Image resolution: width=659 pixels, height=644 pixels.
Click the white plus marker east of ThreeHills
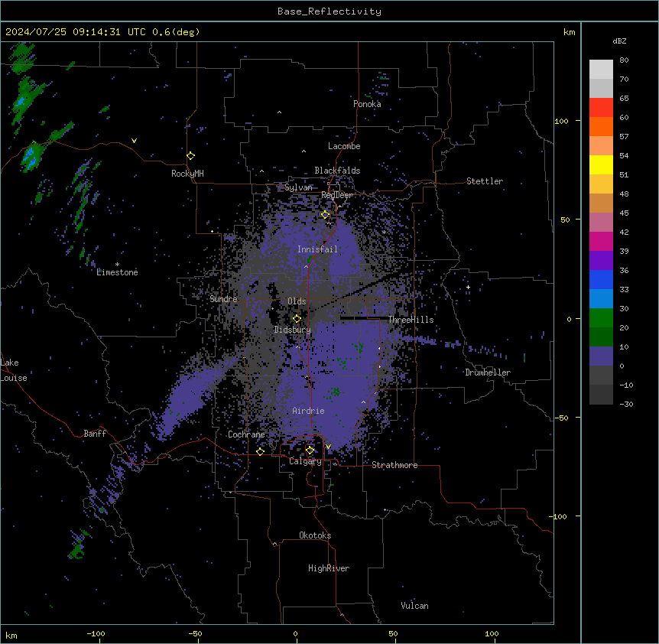click(x=468, y=287)
